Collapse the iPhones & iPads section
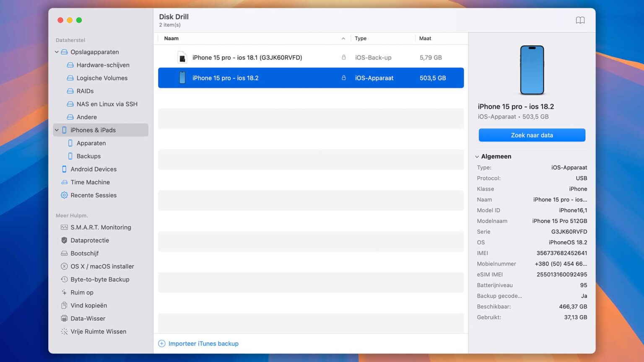 (x=57, y=130)
